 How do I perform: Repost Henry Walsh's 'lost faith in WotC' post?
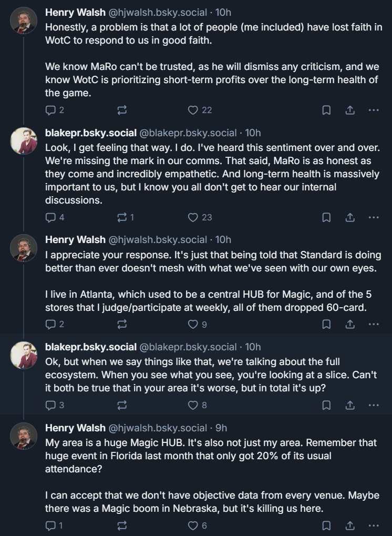point(122,110)
